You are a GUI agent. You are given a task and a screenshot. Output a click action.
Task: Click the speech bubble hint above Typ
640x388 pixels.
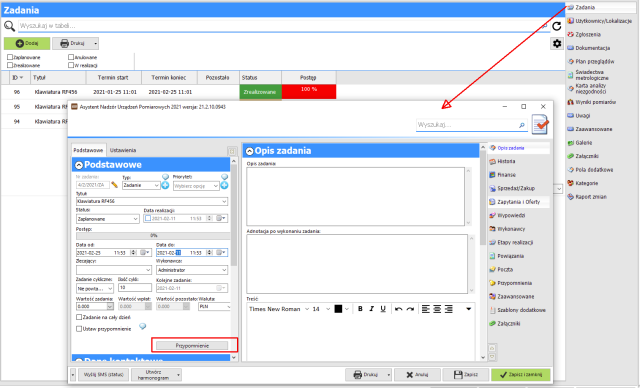(165, 177)
